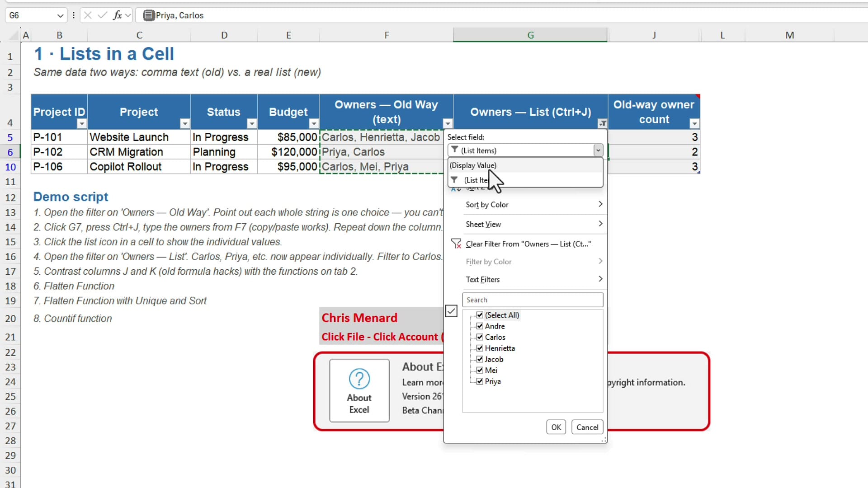Choose the Display Value option
The height and width of the screenshot is (488, 868).
click(526, 165)
